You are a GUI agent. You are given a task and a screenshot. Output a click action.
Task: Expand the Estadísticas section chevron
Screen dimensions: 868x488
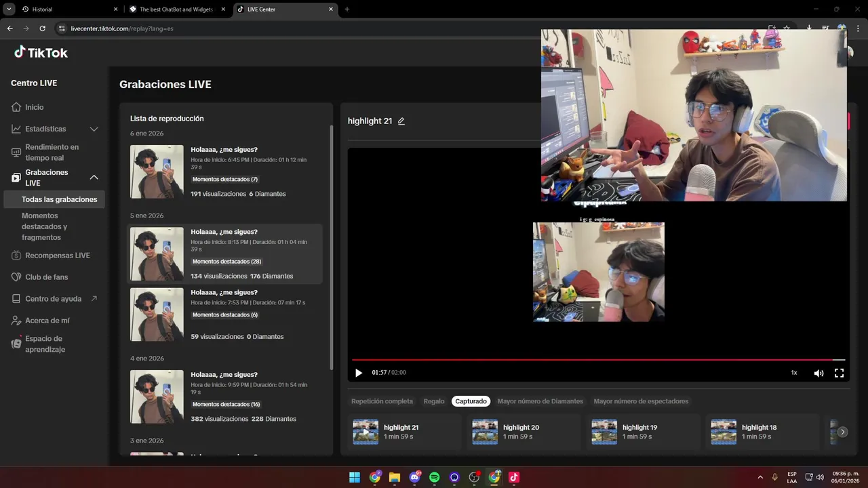pyautogui.click(x=94, y=129)
